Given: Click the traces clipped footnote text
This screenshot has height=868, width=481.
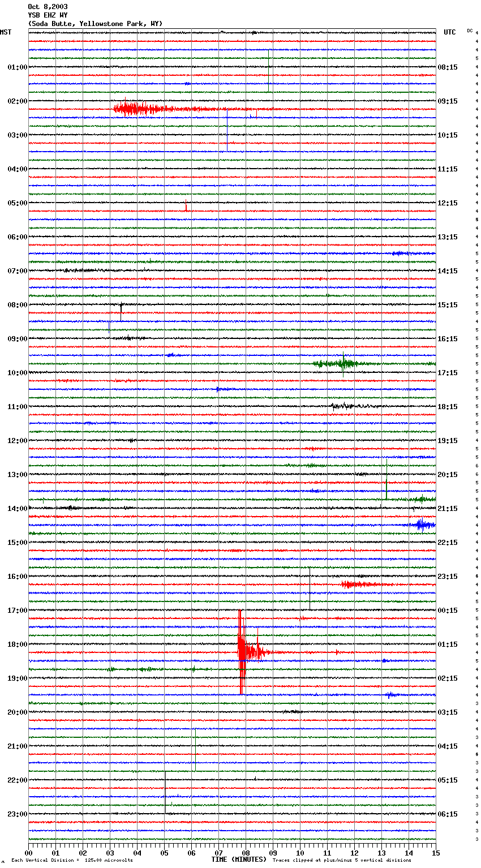Looking at the screenshot, I should coord(342,860).
